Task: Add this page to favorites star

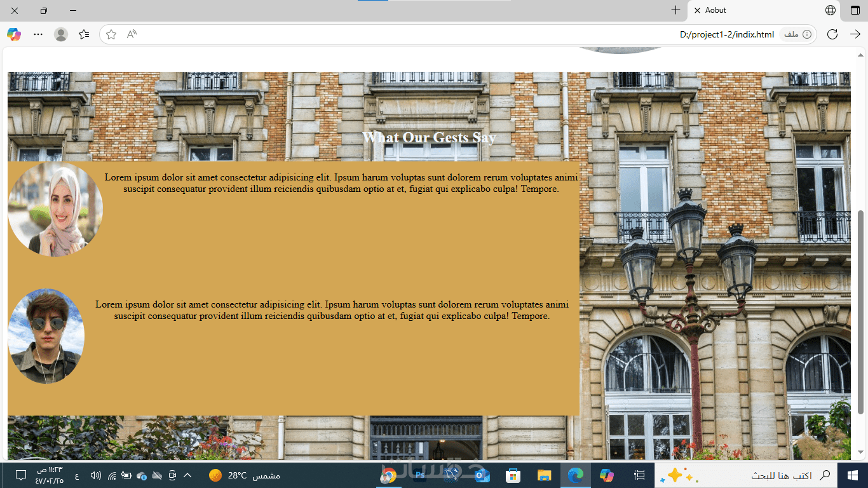Action: point(111,34)
